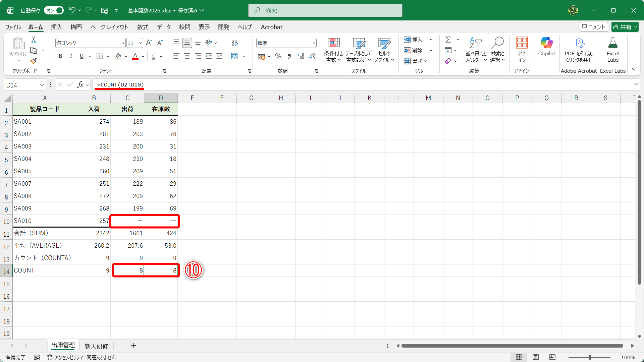Expand the font name dropdown

coord(123,43)
